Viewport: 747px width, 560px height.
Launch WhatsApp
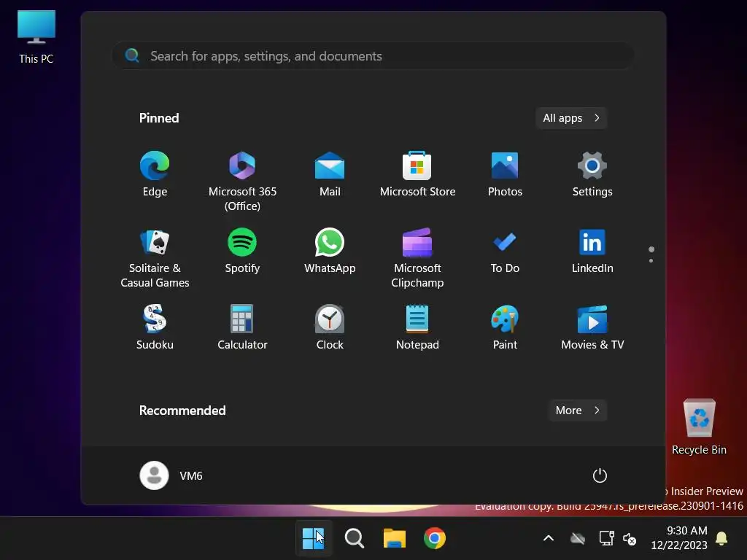tap(330, 251)
